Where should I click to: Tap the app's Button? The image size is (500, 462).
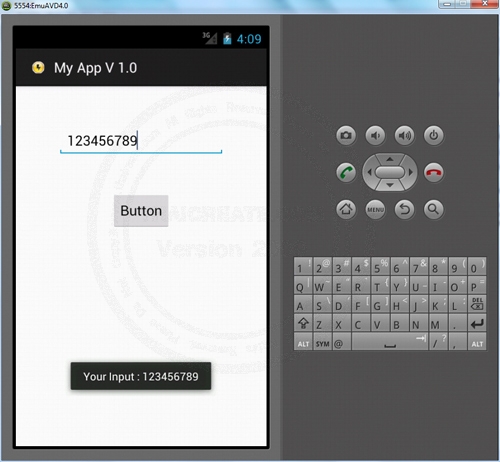point(141,211)
